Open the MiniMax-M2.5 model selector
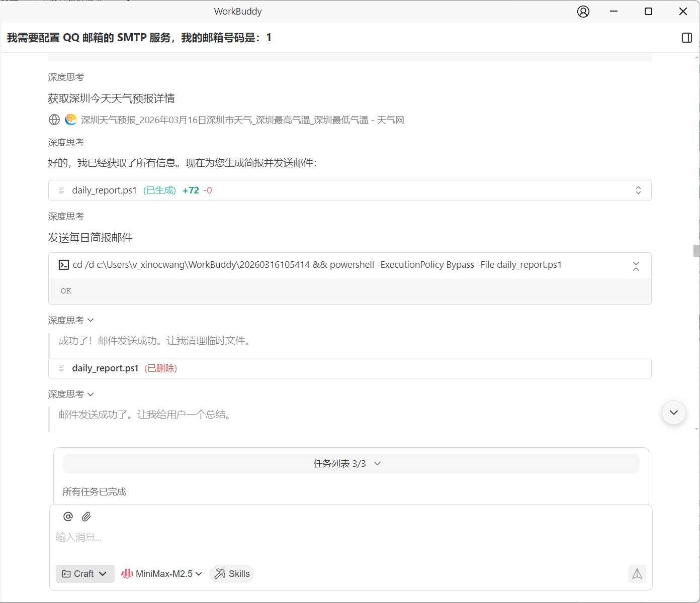Viewport: 700px width, 603px height. coord(161,574)
